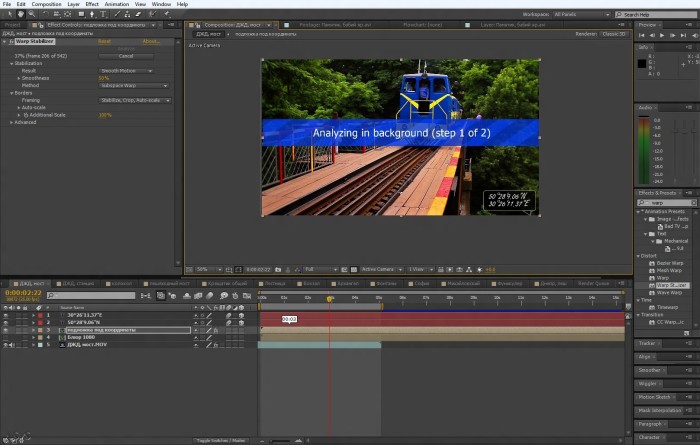Screen dimensions: 700x445
Task: Hide layer 2 50°28'9.06"N
Action: tap(5, 323)
